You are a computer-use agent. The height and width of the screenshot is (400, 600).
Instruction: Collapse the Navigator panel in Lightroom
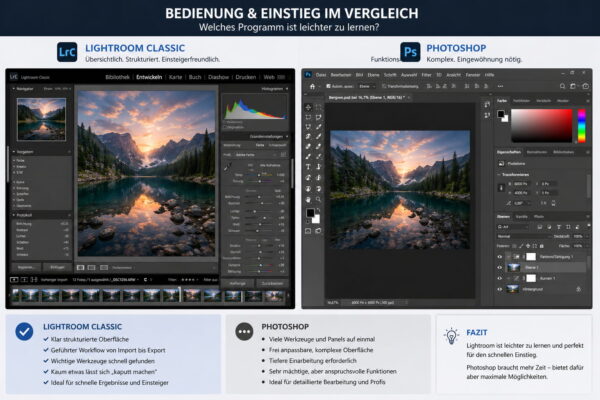pos(14,88)
